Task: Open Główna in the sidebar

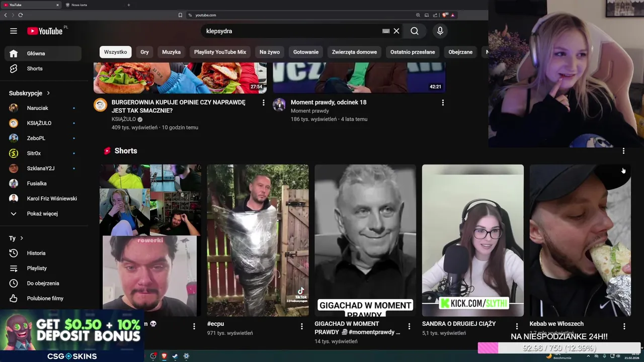Action: point(43,53)
